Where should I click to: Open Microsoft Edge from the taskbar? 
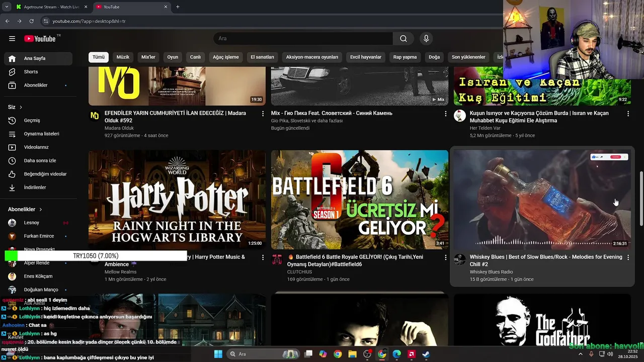pyautogui.click(x=396, y=354)
